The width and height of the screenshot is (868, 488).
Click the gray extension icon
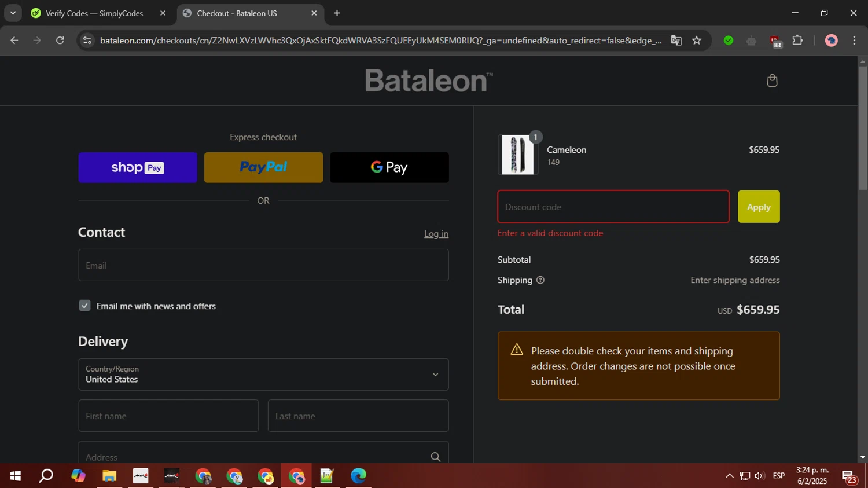point(752,41)
